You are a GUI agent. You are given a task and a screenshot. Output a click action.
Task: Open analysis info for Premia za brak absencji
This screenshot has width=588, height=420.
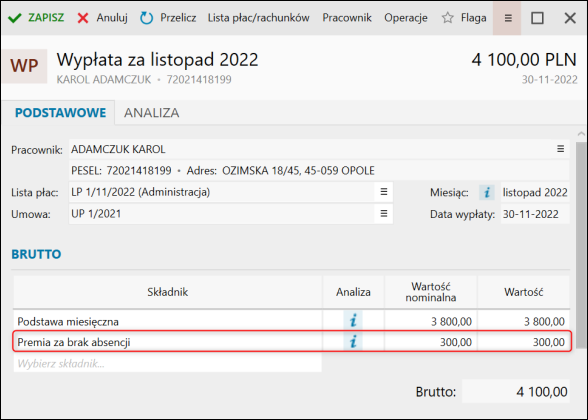point(353,342)
